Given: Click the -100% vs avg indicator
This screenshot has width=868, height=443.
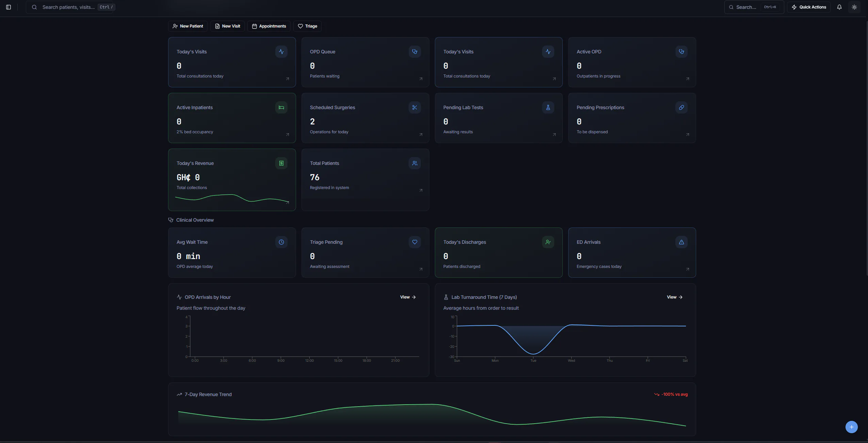Looking at the screenshot, I should click(671, 394).
